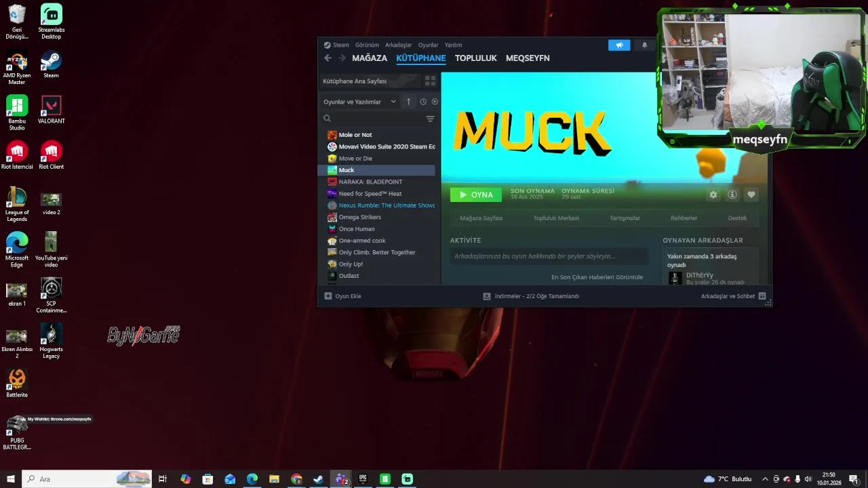Viewport: 868px width, 488px height.
Task: Open Muck game settings gear
Action: [713, 195]
